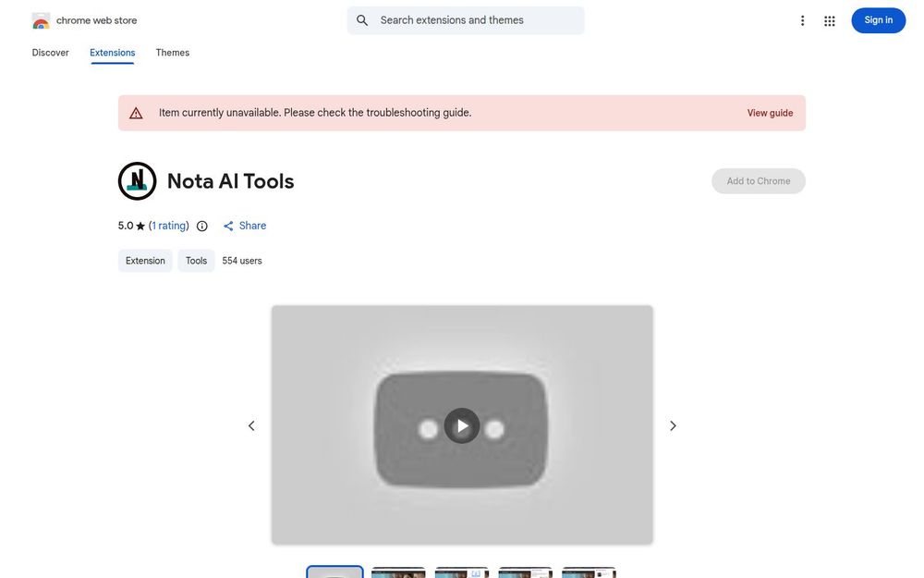Click the Extension category chip

(x=145, y=261)
